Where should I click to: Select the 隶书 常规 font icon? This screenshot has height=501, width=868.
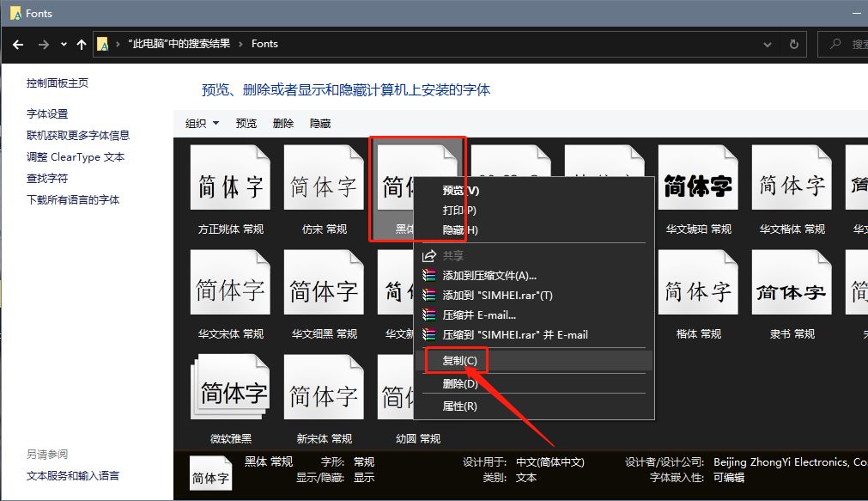(x=792, y=282)
